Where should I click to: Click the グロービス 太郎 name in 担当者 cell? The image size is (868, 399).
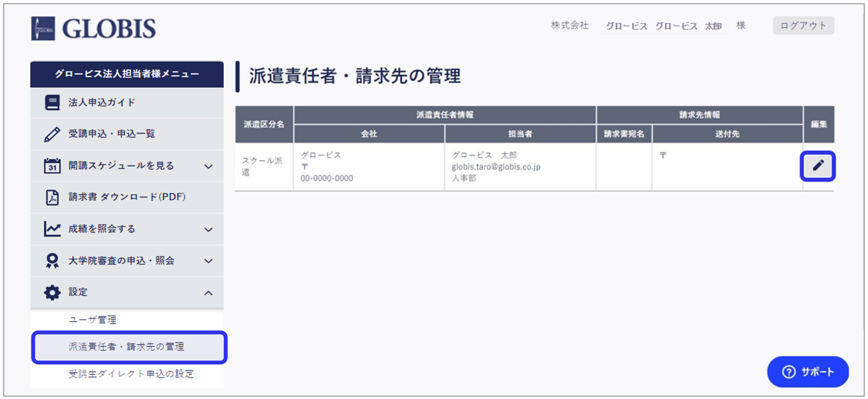coord(484,155)
